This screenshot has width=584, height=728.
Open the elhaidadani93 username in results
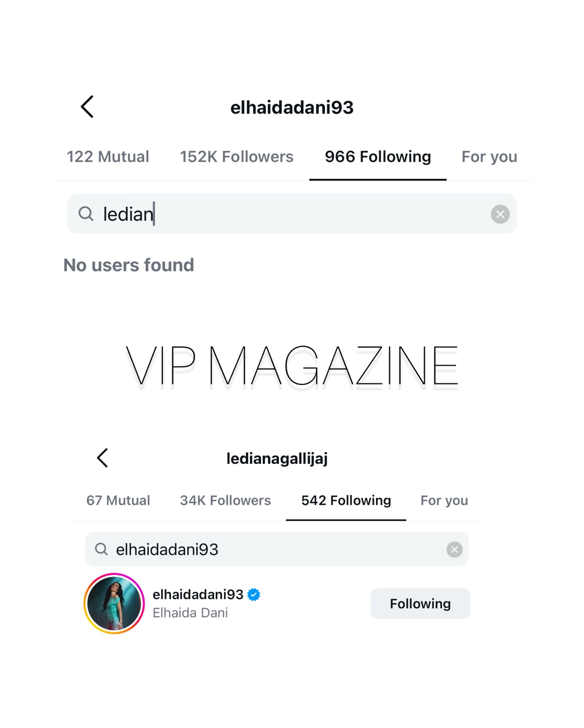198,594
